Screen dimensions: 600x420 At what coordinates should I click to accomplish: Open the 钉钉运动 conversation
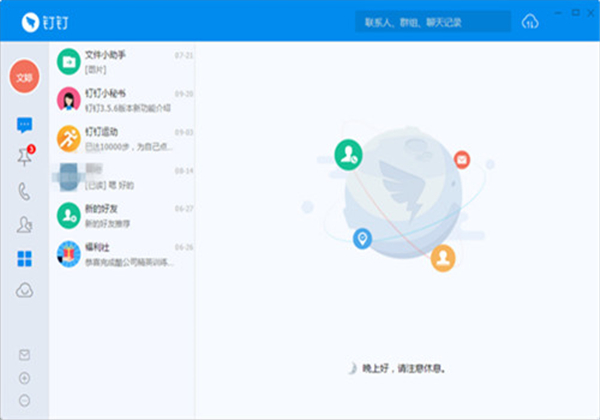coord(122,138)
